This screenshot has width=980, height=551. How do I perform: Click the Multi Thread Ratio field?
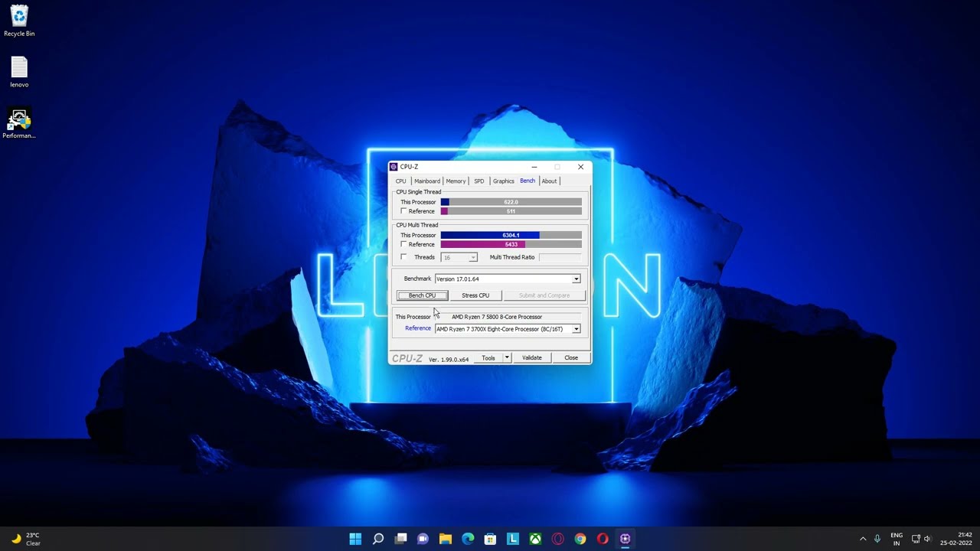coord(560,257)
